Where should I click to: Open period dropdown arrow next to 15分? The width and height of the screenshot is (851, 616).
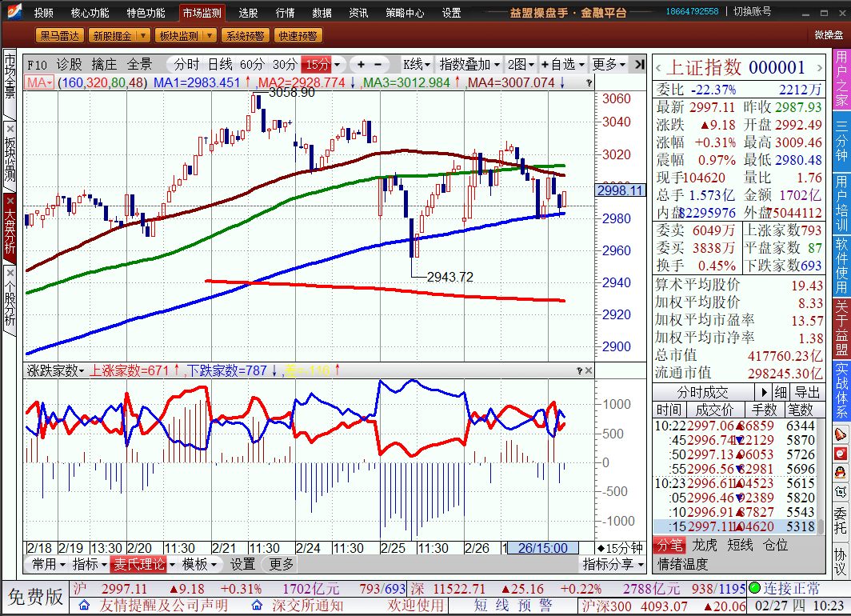click(x=338, y=65)
